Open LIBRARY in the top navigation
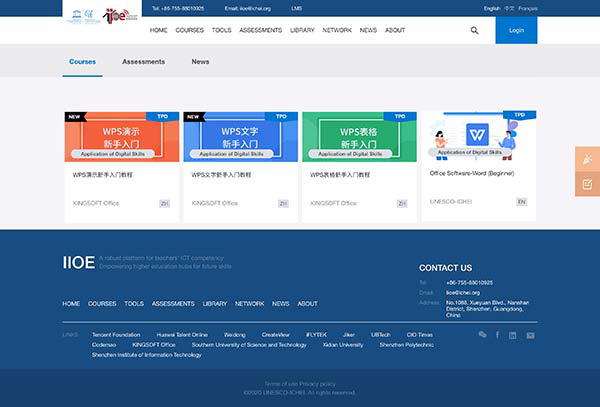Image resolution: width=600 pixels, height=407 pixels. [x=301, y=30]
